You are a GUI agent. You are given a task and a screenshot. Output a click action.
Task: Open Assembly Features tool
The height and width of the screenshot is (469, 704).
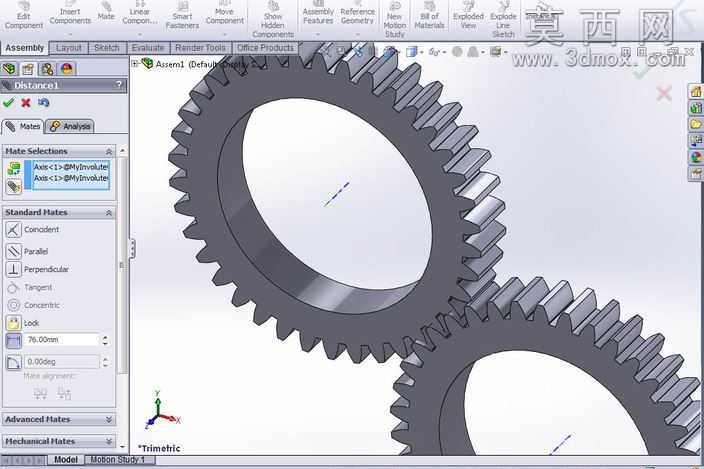click(318, 13)
